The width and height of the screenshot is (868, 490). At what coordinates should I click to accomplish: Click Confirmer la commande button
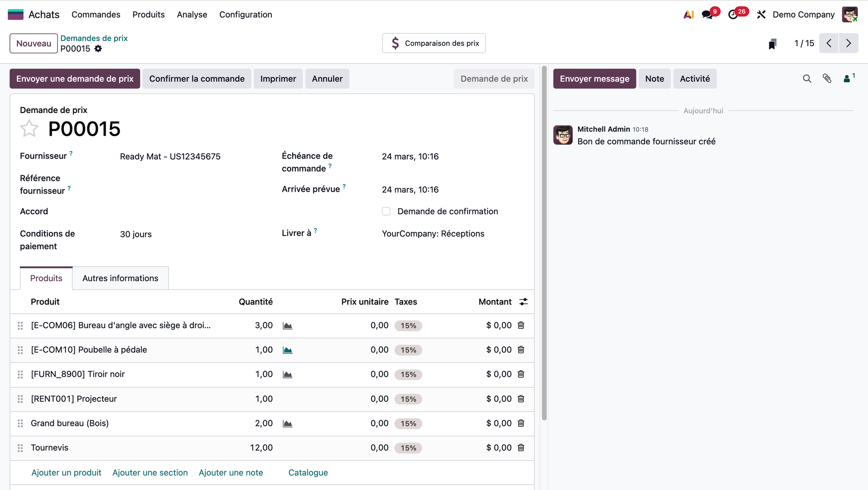(x=197, y=79)
